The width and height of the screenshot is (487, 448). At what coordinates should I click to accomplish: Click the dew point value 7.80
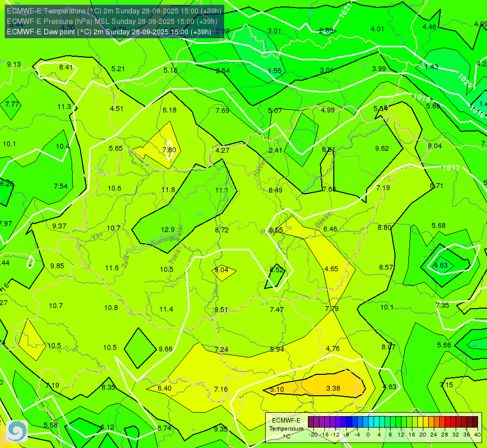coord(169,150)
